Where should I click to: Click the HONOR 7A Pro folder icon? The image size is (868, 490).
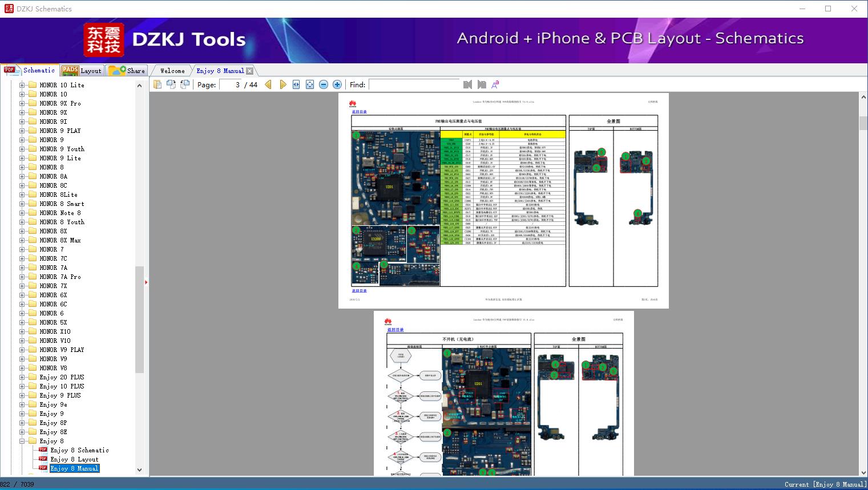tap(33, 277)
